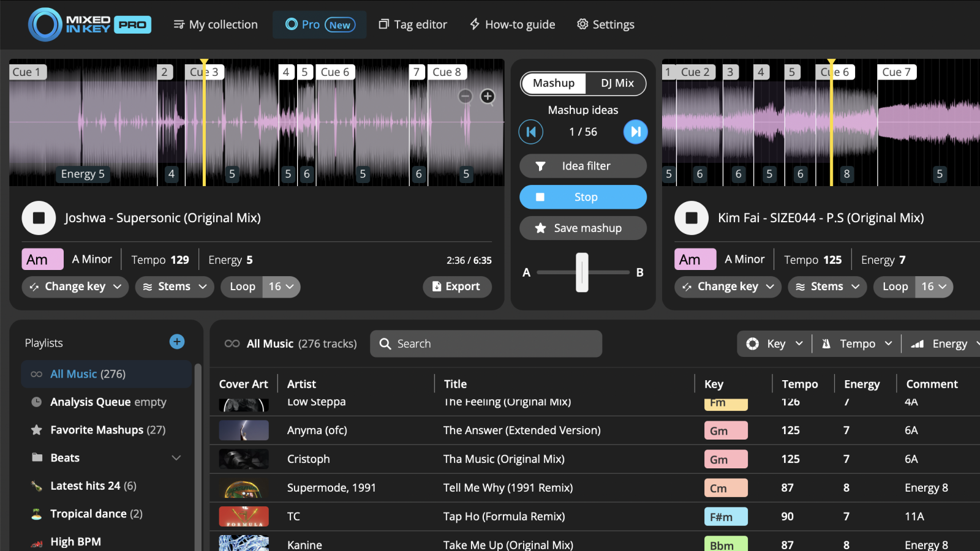This screenshot has width=980, height=551.
Task: Click the Tropical dance playlist icon
Action: (37, 514)
